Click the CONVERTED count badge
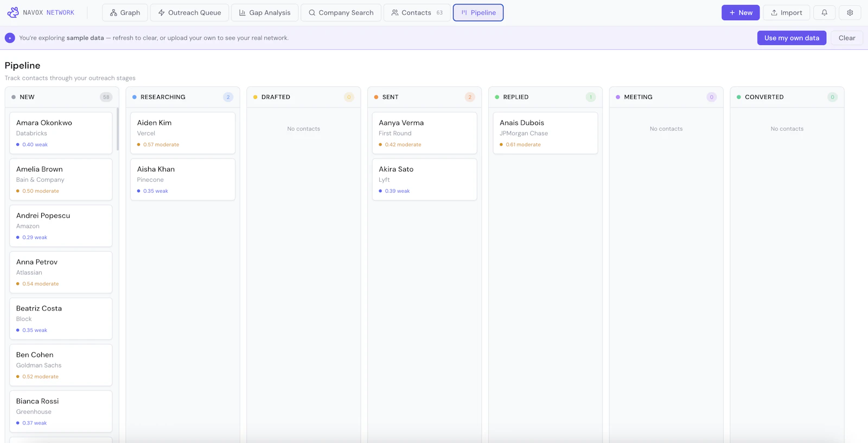The width and height of the screenshot is (868, 443). (x=832, y=97)
